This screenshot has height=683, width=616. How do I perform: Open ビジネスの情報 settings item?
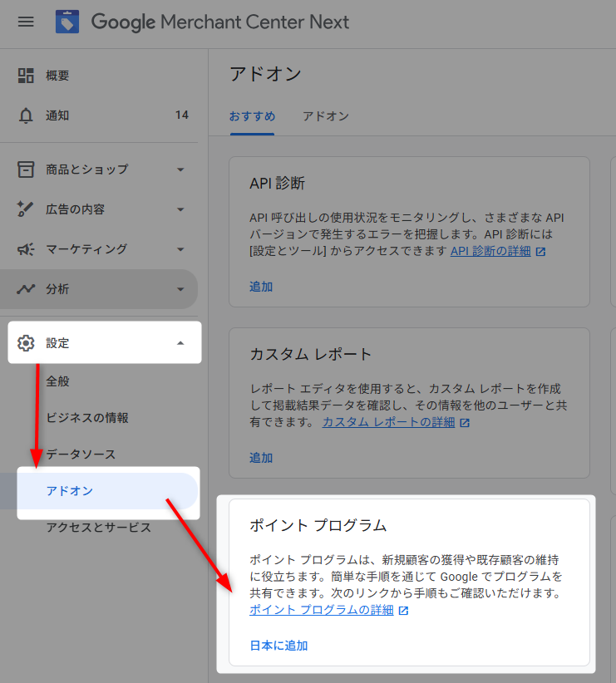click(87, 418)
